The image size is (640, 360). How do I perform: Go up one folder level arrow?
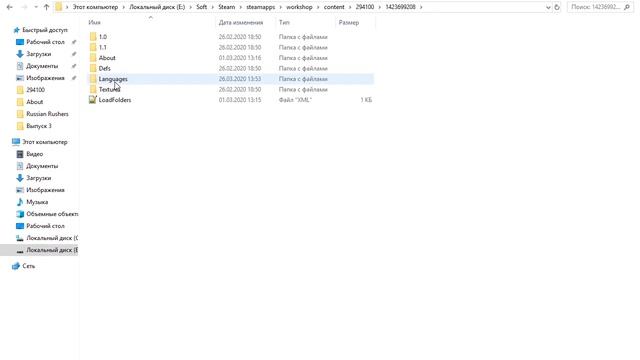tap(46, 7)
